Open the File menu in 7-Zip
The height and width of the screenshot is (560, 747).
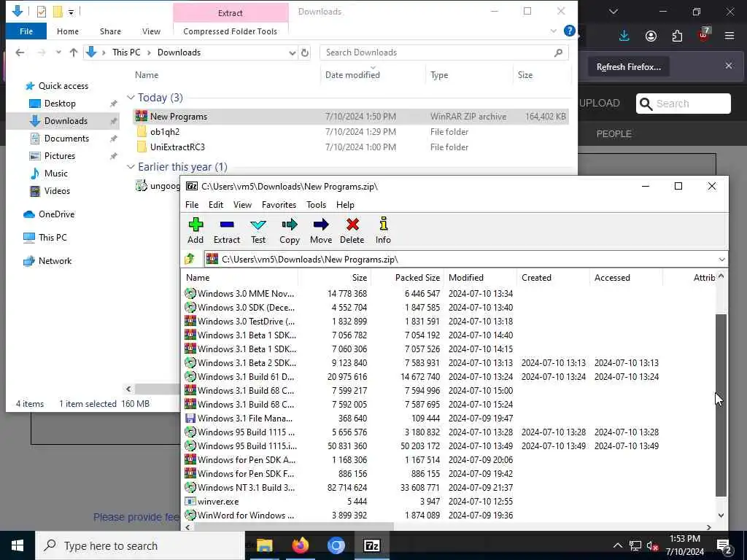[192, 205]
